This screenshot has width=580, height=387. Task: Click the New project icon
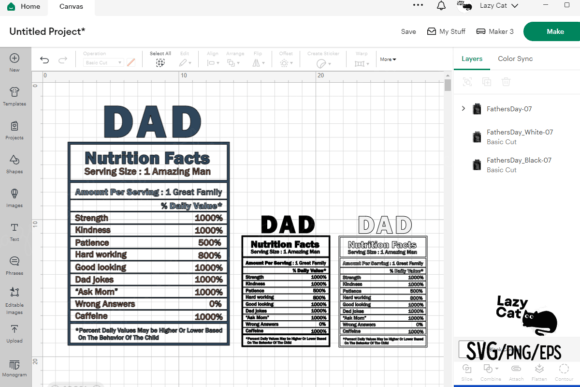[14, 62]
